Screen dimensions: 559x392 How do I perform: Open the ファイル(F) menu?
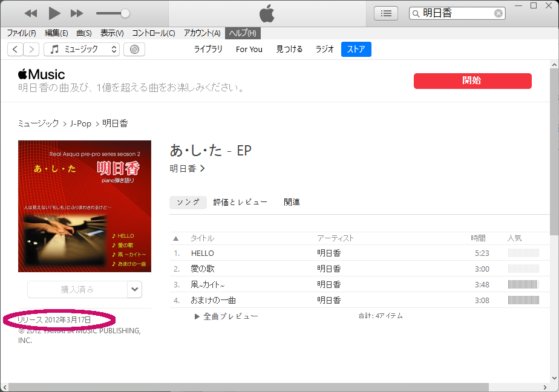21,33
